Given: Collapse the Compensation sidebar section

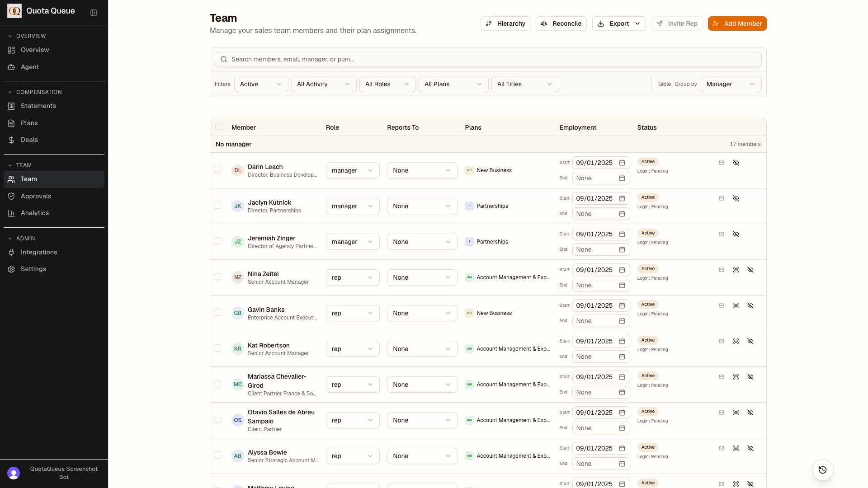Looking at the screenshot, I should pos(35,92).
